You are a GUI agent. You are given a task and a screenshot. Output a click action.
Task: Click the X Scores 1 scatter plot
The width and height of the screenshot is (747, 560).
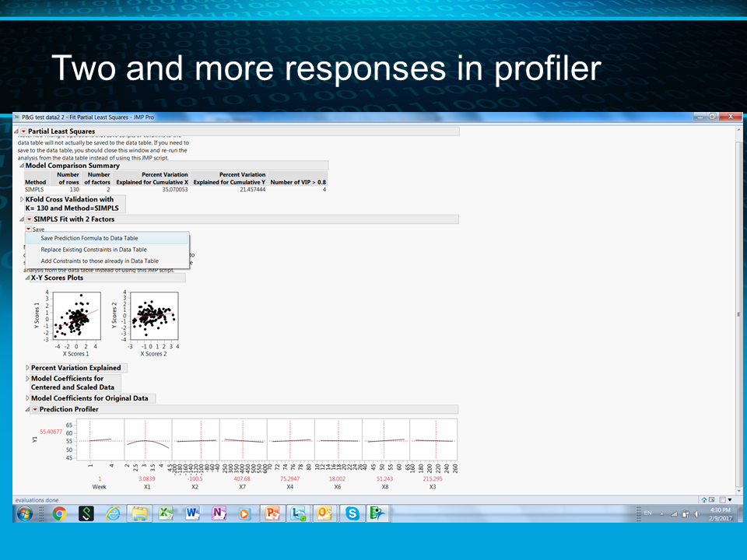coord(77,316)
